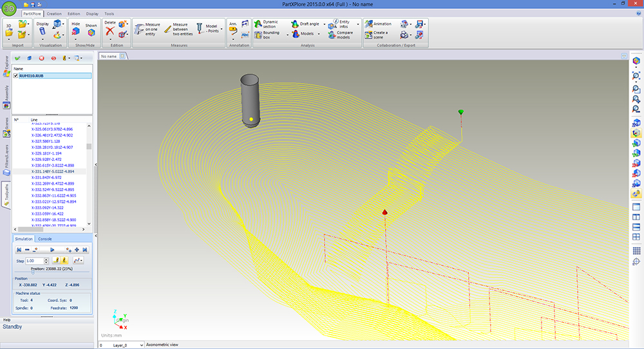Select the PartXPlore ribbon tab

[x=32, y=14]
